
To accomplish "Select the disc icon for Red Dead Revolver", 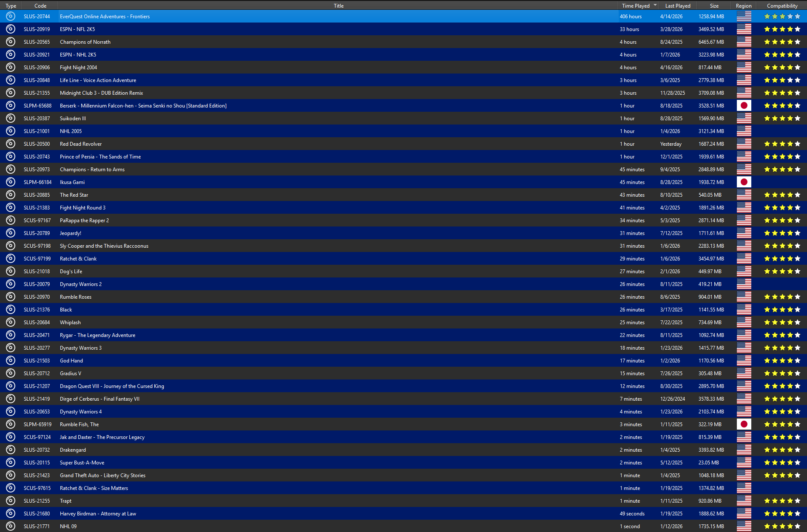I will pyautogui.click(x=11, y=144).
